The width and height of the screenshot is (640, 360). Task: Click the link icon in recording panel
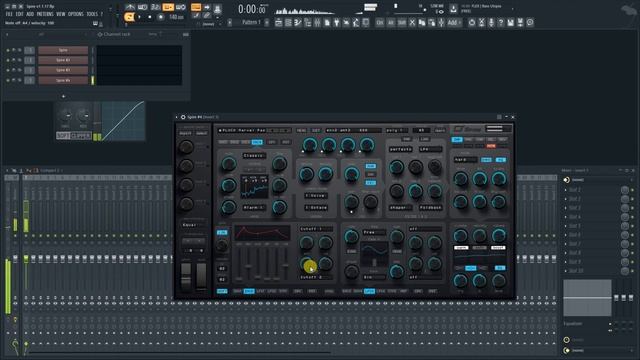(207, 16)
